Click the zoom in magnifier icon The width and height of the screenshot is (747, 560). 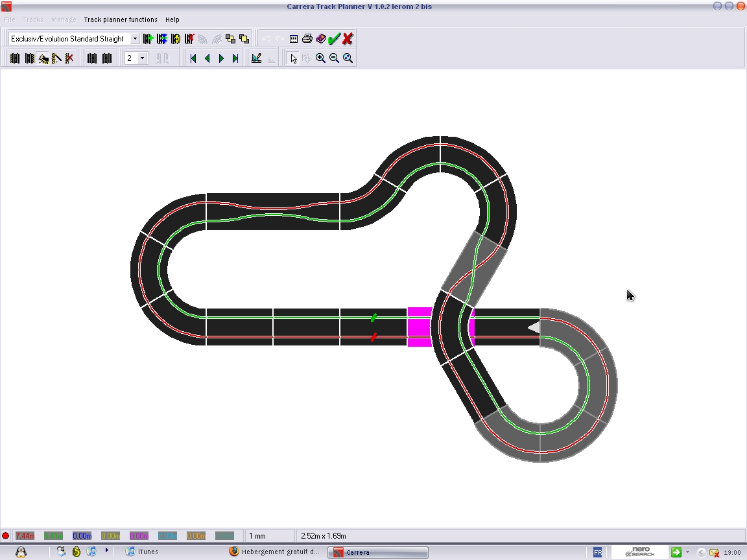coord(320,58)
